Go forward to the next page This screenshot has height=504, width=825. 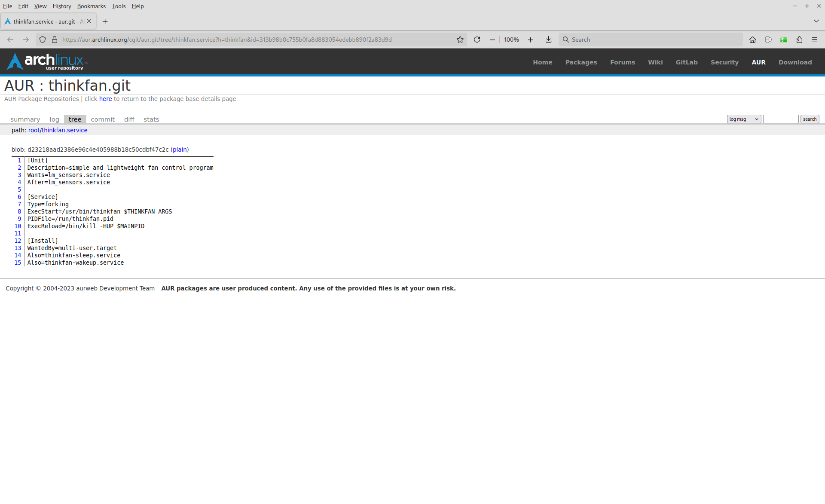26,40
